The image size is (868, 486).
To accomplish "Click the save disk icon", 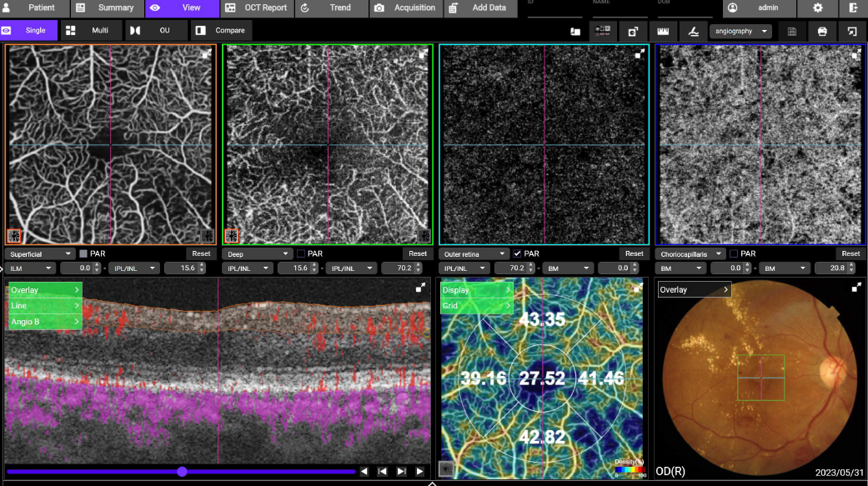I will click(792, 31).
